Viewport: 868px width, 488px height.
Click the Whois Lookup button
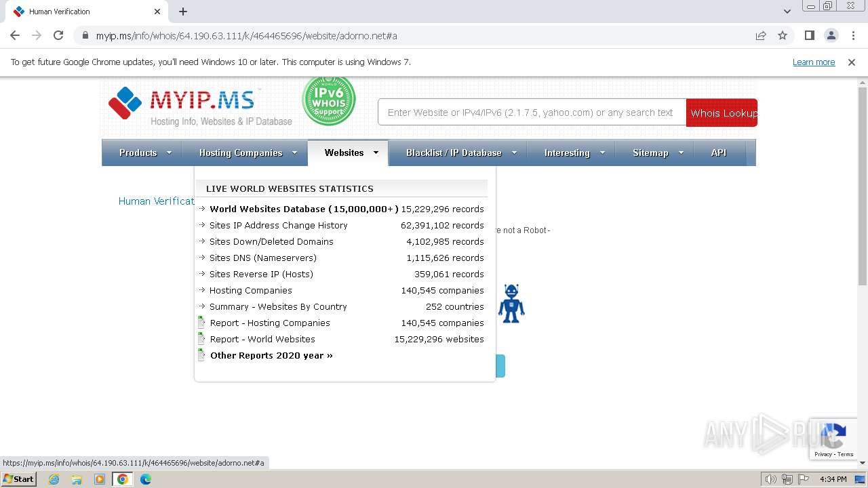pyautogui.click(x=722, y=113)
